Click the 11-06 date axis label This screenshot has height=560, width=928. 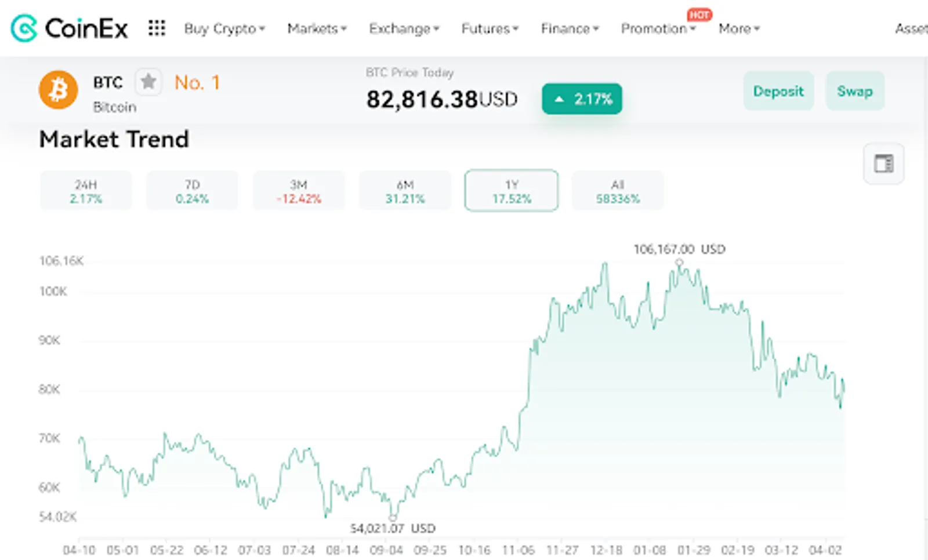pyautogui.click(x=518, y=550)
